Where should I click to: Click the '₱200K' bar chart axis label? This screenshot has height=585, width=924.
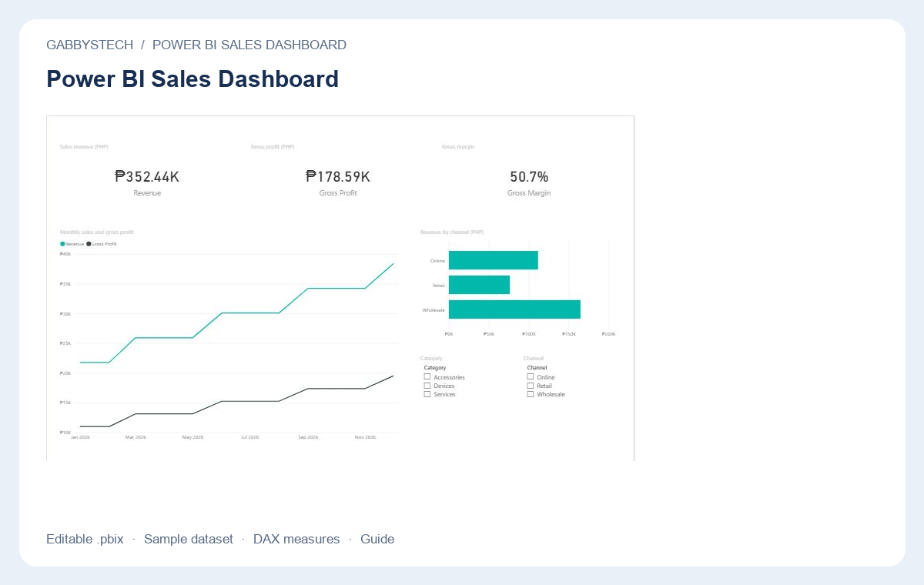point(609,334)
